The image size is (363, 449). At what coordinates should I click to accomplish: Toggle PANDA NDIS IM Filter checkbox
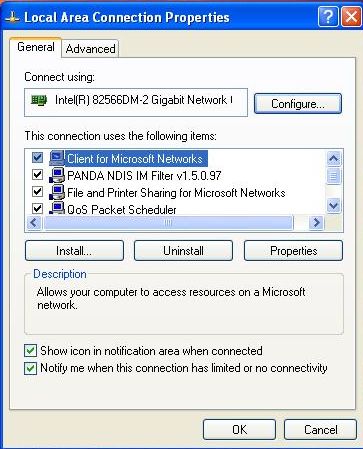point(37,175)
